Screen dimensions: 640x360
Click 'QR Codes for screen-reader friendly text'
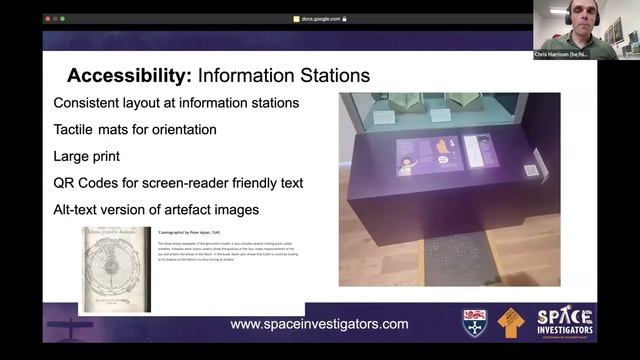[178, 183]
